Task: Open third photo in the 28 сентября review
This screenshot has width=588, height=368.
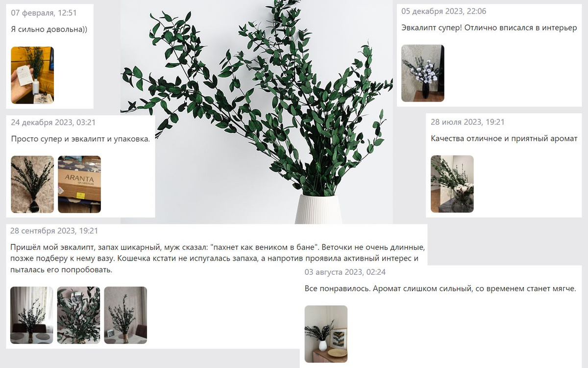Action: (x=125, y=315)
